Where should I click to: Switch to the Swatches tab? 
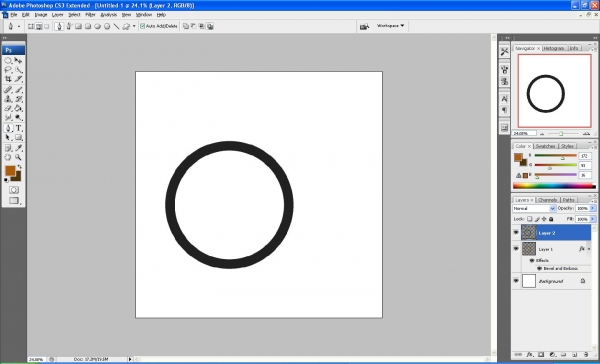pyautogui.click(x=545, y=146)
